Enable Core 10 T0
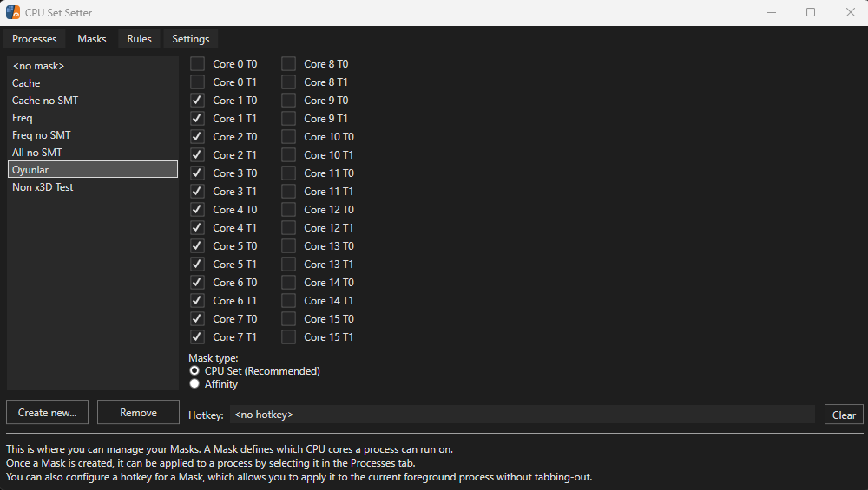This screenshot has width=868, height=490. point(288,137)
